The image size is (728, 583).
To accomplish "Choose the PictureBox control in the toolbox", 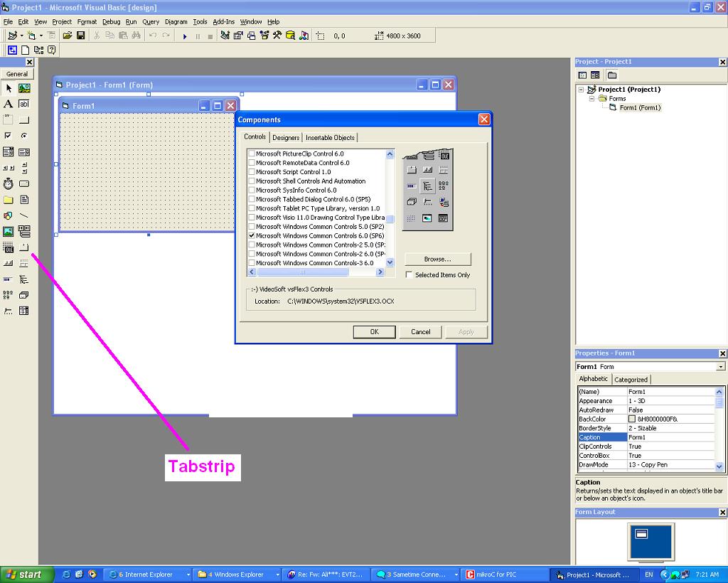I will 24,89.
